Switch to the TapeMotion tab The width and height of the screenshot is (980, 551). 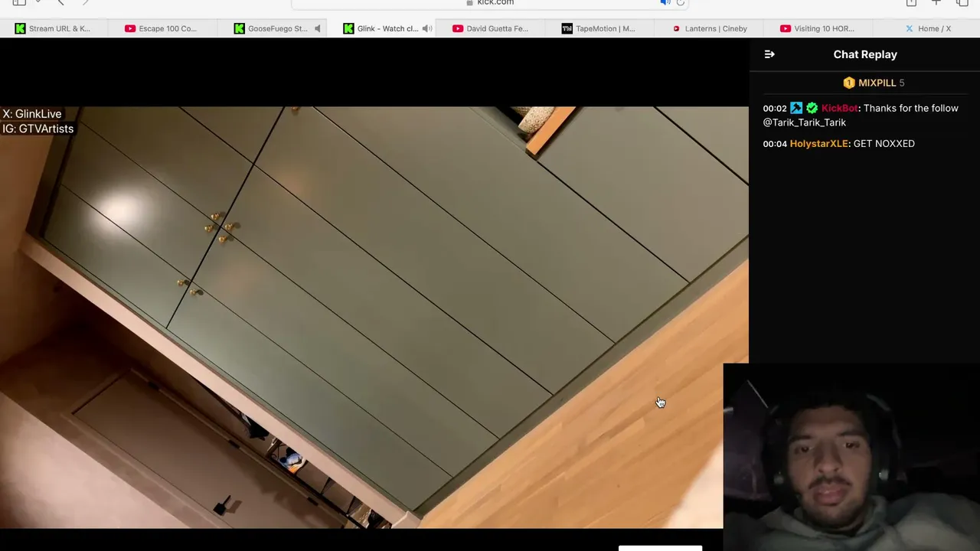tap(601, 28)
